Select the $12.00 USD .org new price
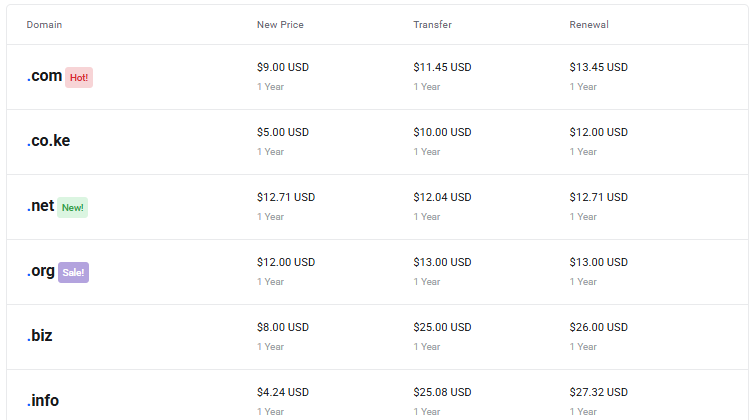This screenshot has height=420, width=754. (286, 262)
